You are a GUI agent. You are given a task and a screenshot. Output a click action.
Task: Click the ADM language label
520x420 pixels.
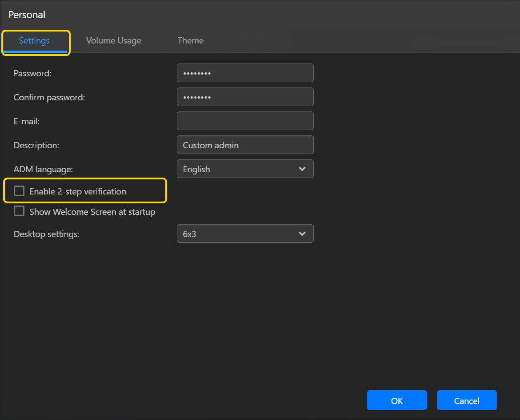click(43, 169)
